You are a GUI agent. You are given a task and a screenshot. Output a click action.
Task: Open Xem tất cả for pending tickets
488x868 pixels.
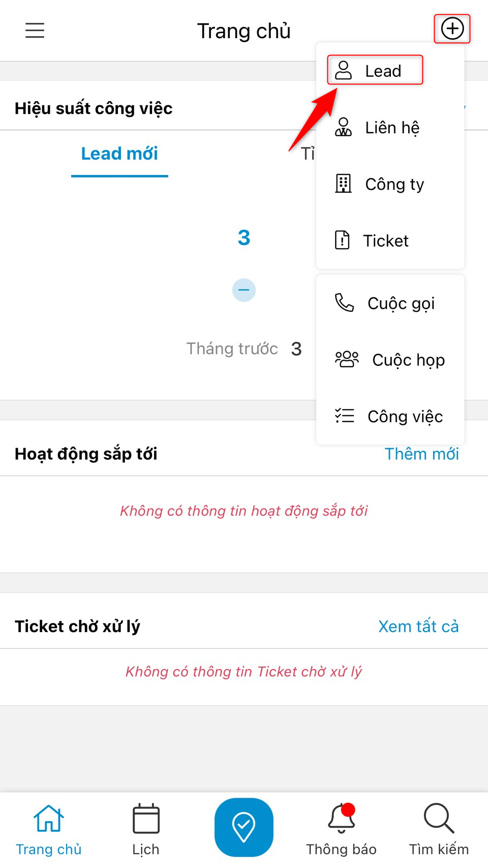tap(418, 626)
